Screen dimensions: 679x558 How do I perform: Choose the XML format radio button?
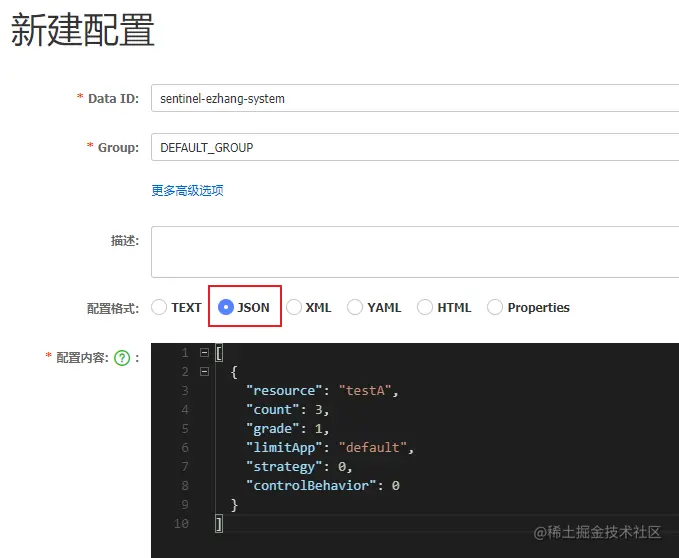294,307
